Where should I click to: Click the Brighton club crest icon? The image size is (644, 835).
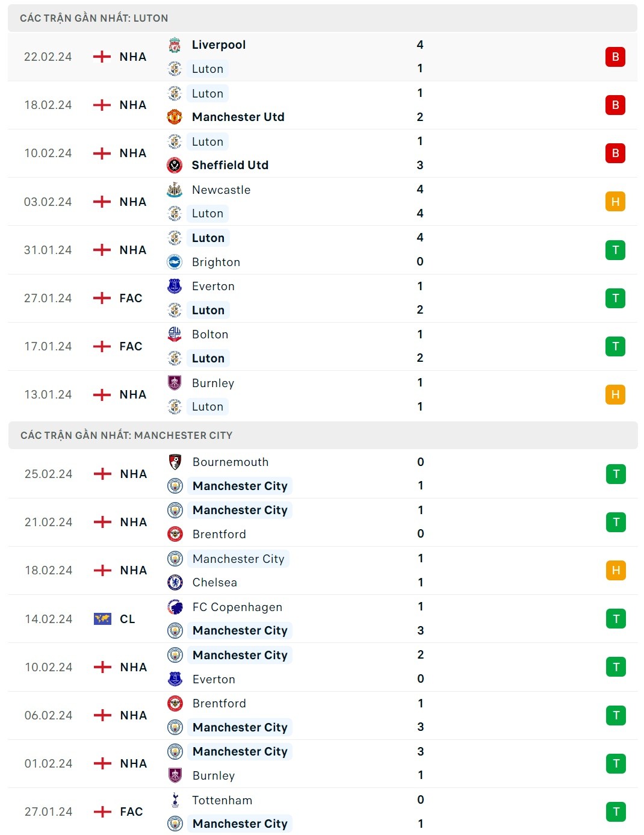tap(175, 262)
